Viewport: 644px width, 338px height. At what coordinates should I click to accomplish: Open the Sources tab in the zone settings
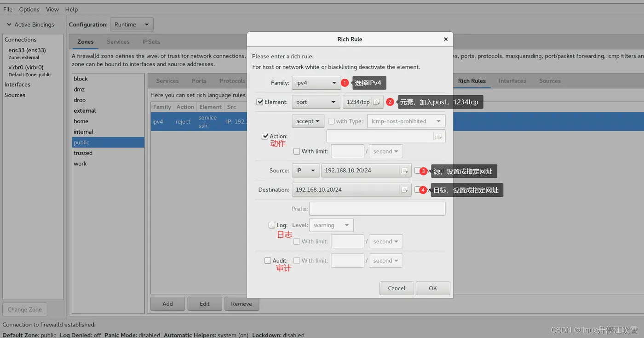point(550,80)
